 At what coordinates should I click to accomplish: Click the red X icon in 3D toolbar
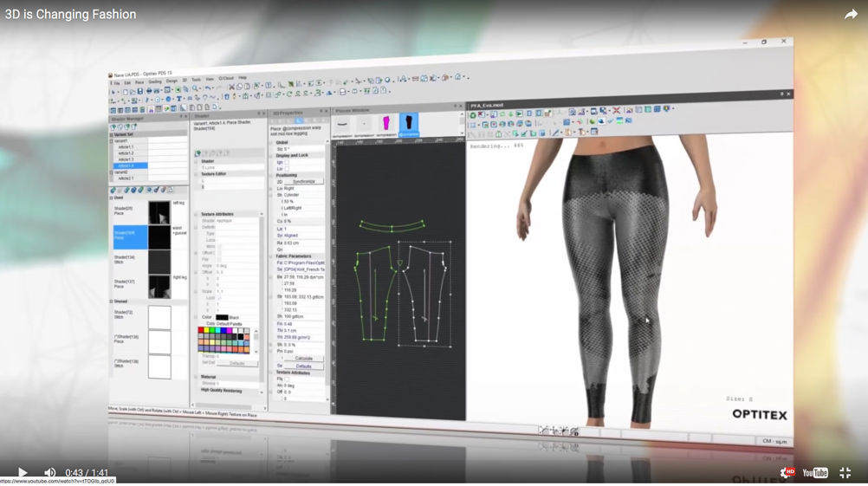pyautogui.click(x=616, y=111)
